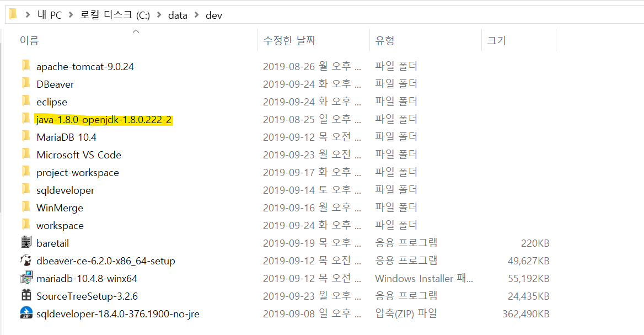
Task: Sort by 유형 column header
Action: 385,40
